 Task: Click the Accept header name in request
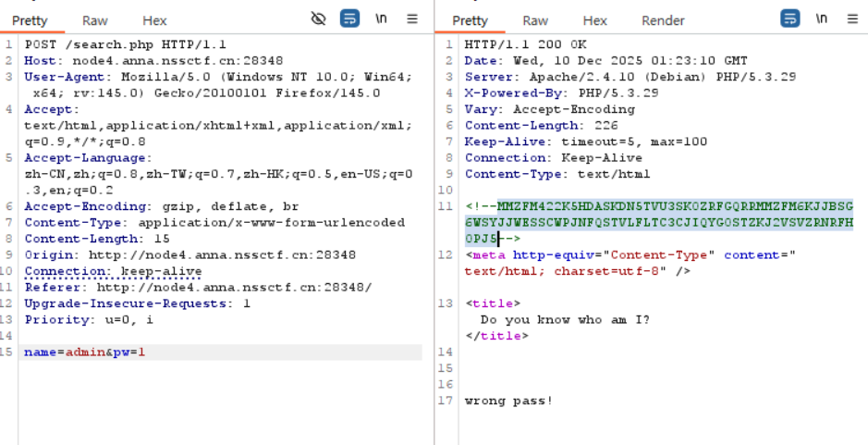tap(52, 109)
